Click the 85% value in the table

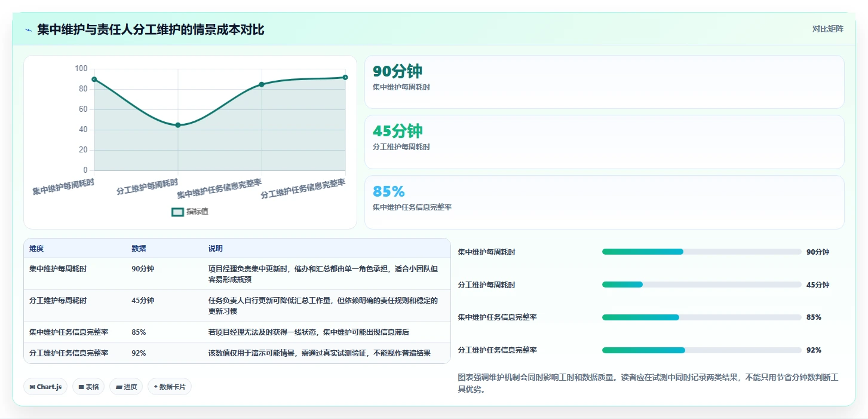[139, 332]
